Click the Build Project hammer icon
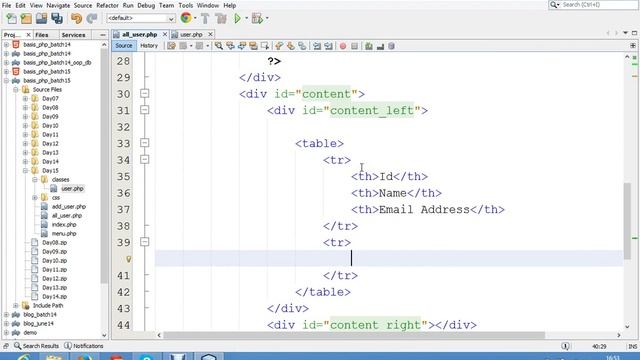The image size is (640, 360). 205,18
